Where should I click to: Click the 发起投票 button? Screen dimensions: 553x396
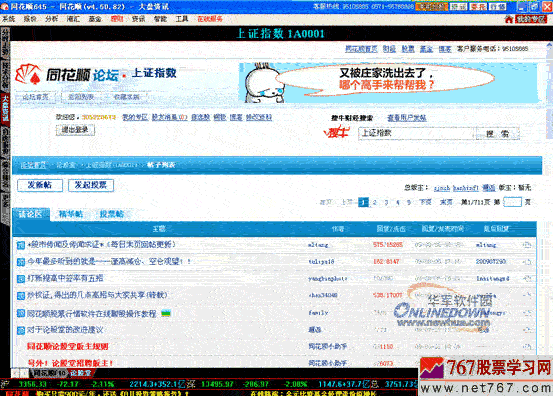91,185
